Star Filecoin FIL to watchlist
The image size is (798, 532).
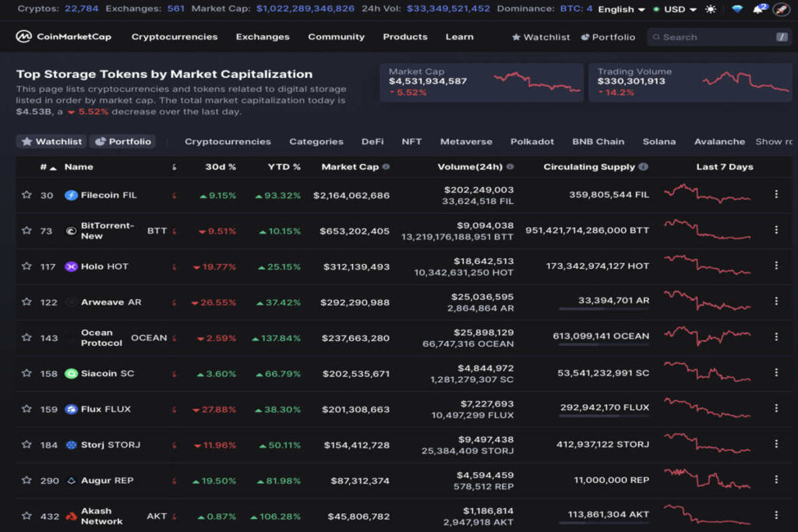[x=26, y=195]
